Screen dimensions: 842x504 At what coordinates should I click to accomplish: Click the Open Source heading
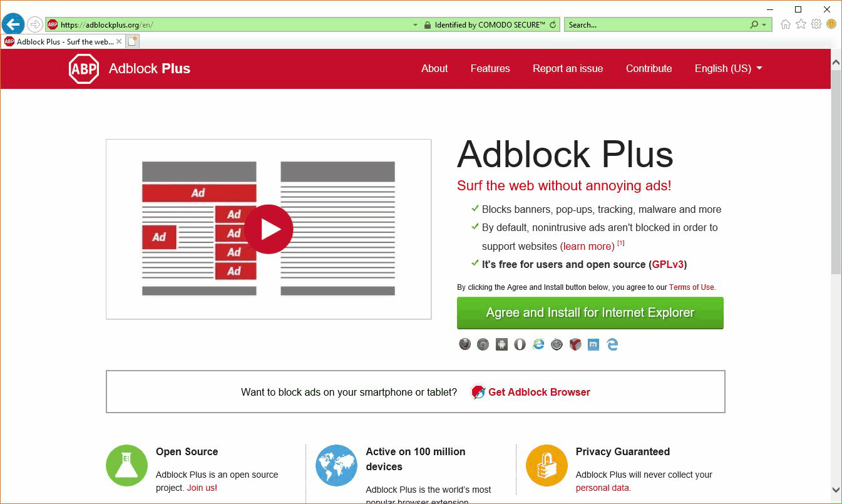click(x=187, y=451)
